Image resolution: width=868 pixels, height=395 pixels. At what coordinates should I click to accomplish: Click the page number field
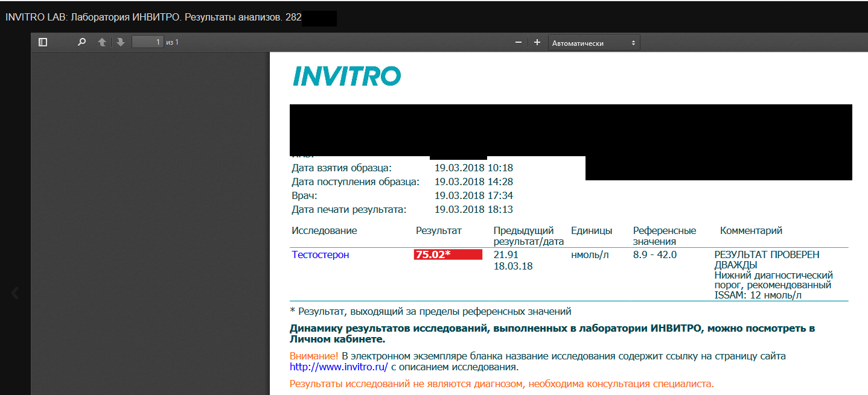(148, 42)
